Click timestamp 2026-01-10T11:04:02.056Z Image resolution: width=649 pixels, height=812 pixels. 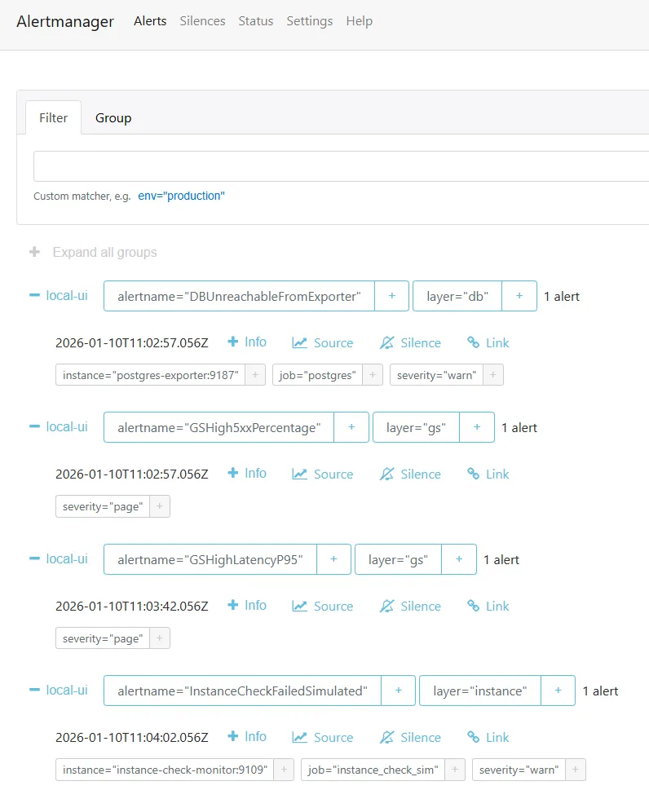point(132,738)
